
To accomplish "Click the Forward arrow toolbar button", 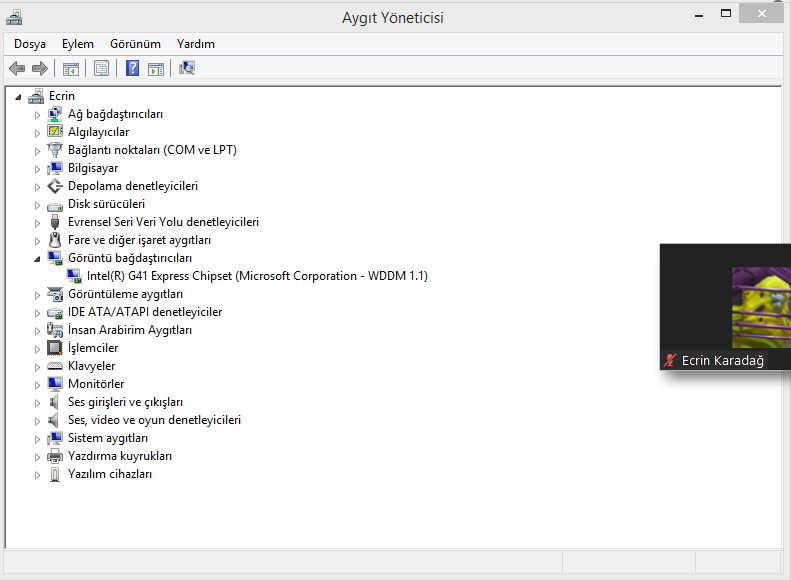I will pos(39,68).
